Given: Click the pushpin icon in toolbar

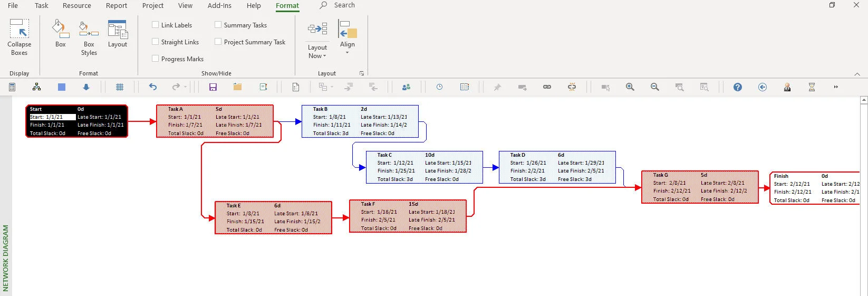Looking at the screenshot, I should pyautogui.click(x=497, y=87).
